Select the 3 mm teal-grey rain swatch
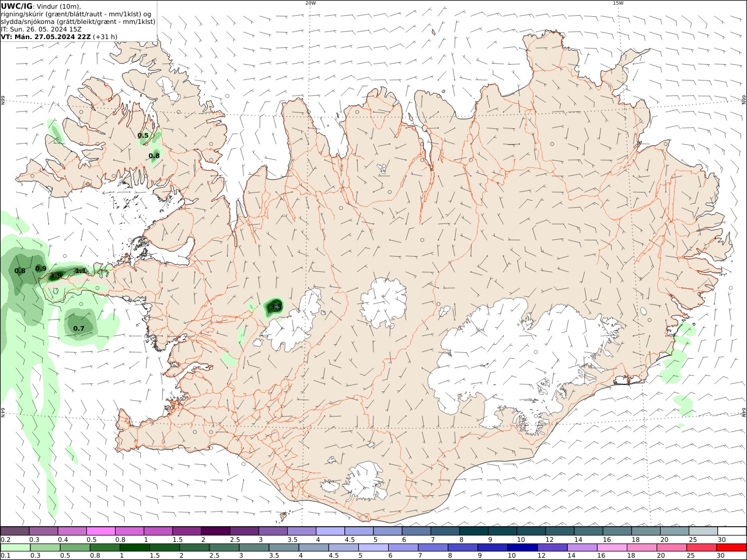747x560 pixels. [x=253, y=548]
